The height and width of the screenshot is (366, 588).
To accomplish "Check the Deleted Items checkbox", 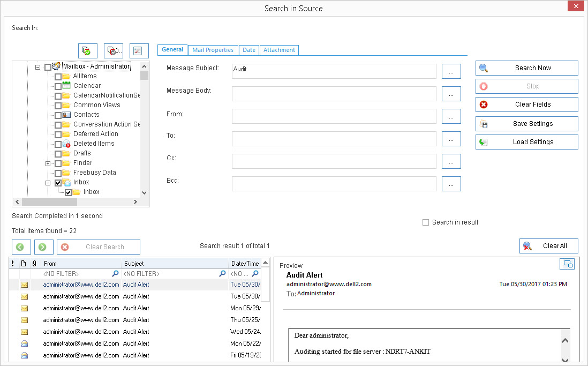I will click(58, 144).
